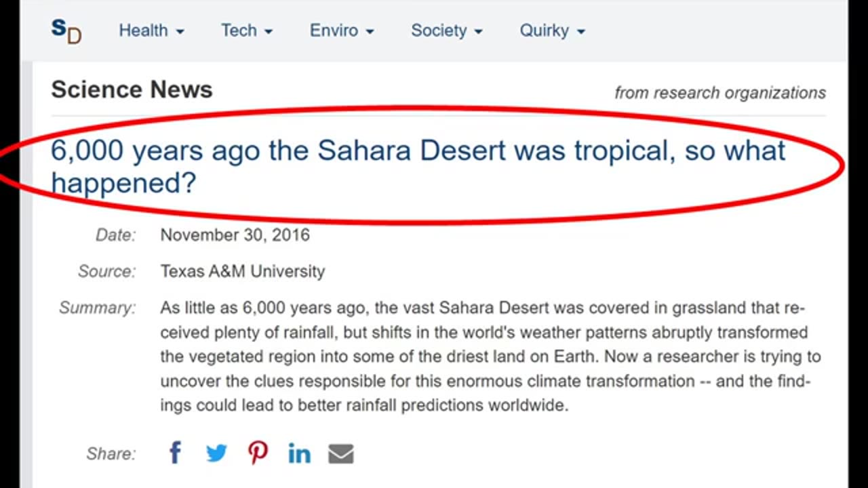The height and width of the screenshot is (488, 868).
Task: Open the Quirky menu
Action: click(x=552, y=30)
